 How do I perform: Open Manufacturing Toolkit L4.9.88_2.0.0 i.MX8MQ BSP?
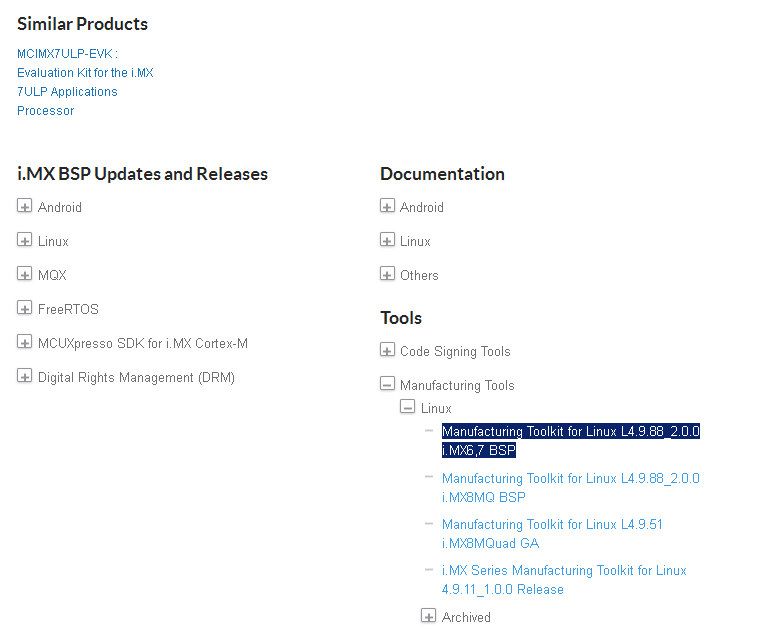[x=570, y=488]
